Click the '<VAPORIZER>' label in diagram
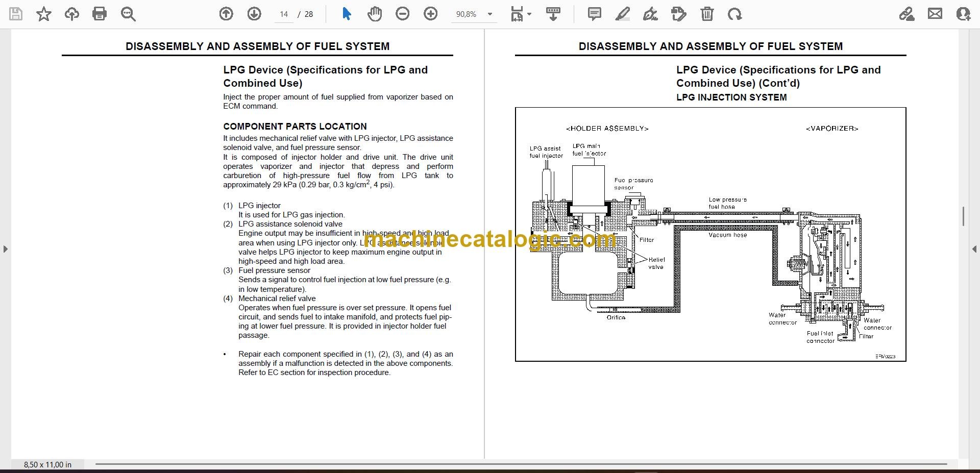Image resolution: width=980 pixels, height=473 pixels. click(832, 129)
